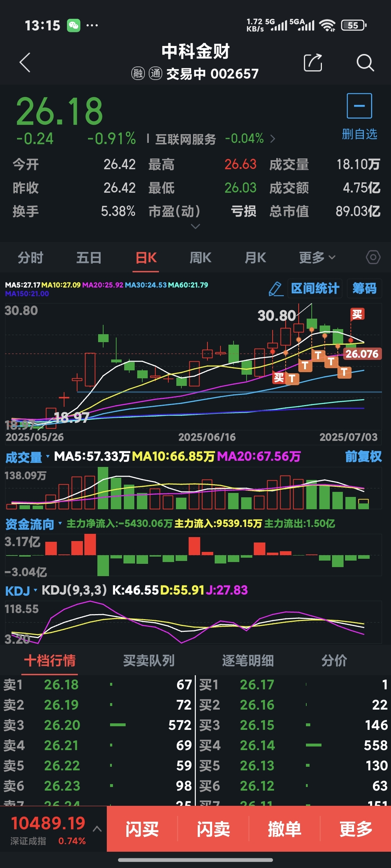Tap the 筹码 button
This screenshot has width=391, height=868.
(x=364, y=289)
